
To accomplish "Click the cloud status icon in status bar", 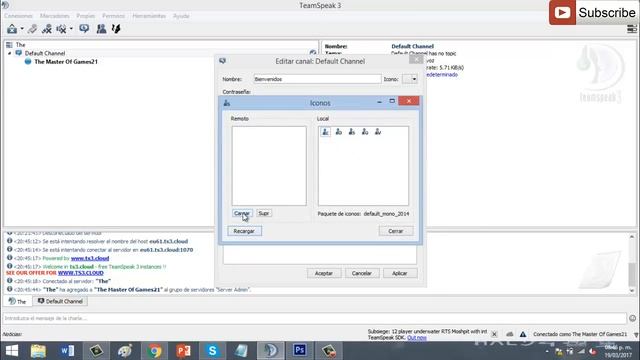I will pos(509,334).
